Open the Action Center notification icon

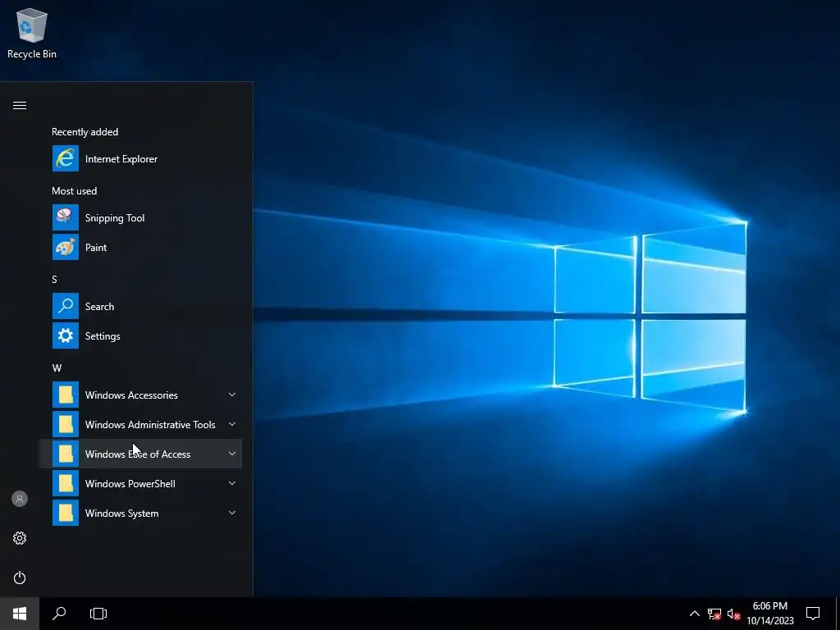coord(813,614)
